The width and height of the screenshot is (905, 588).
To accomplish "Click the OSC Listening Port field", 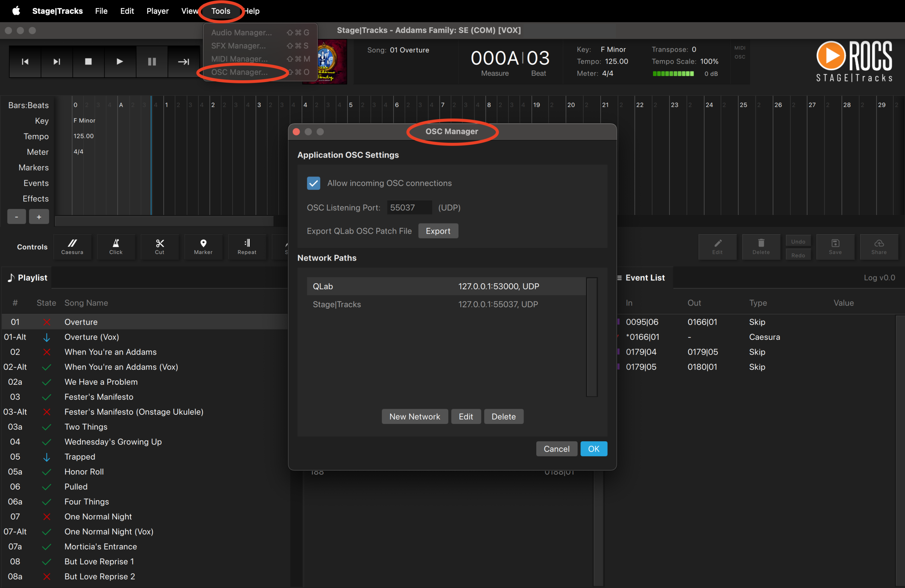I will coord(409,207).
